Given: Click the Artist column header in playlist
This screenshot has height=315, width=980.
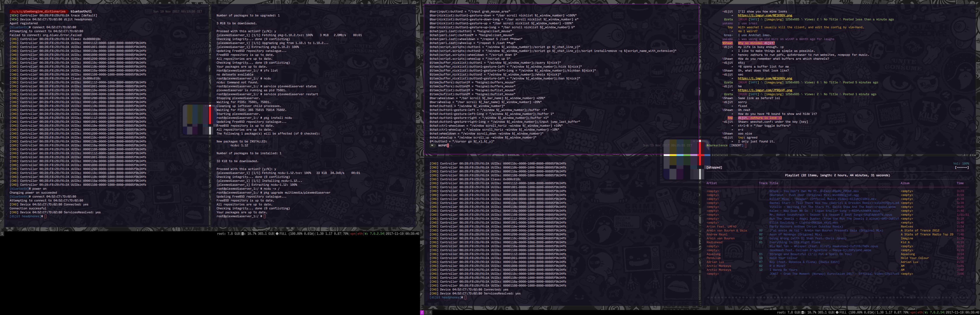Looking at the screenshot, I should (711, 183).
